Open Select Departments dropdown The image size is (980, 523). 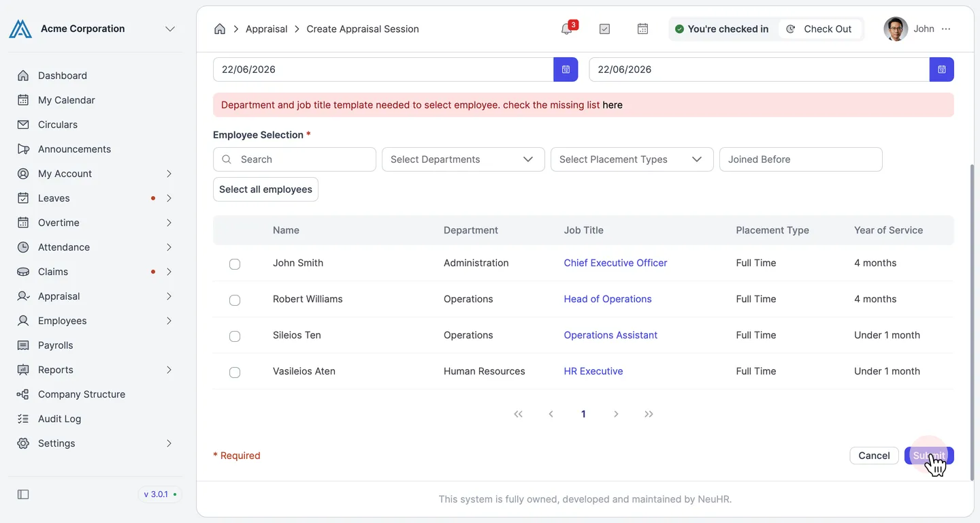(x=463, y=159)
